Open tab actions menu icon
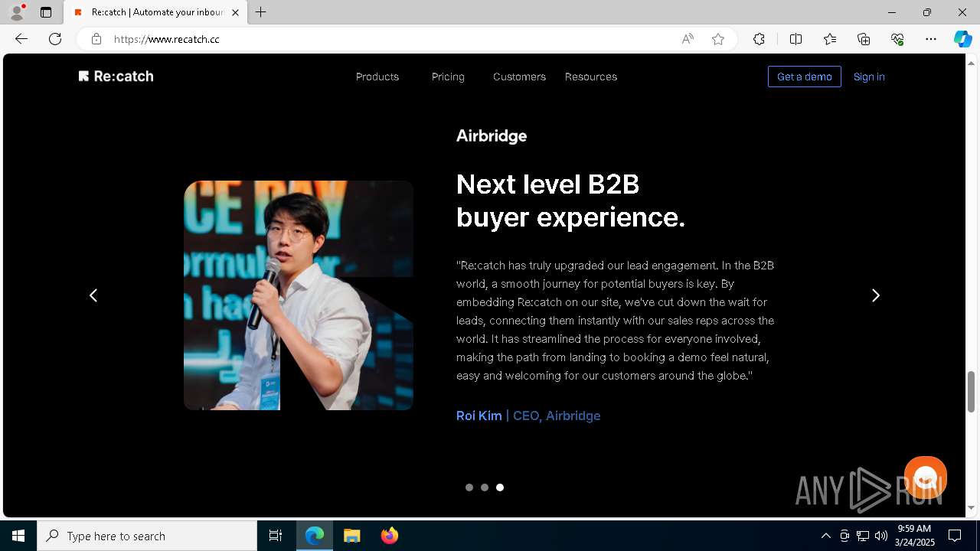Screen dimensions: 980x551 pyautogui.click(x=46, y=12)
